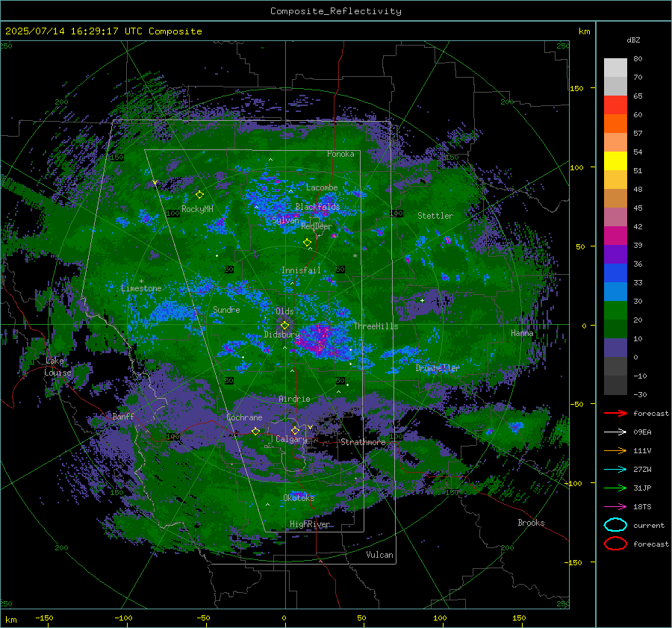
Task: Click the white 09EA arrow icon
Action: (x=615, y=432)
